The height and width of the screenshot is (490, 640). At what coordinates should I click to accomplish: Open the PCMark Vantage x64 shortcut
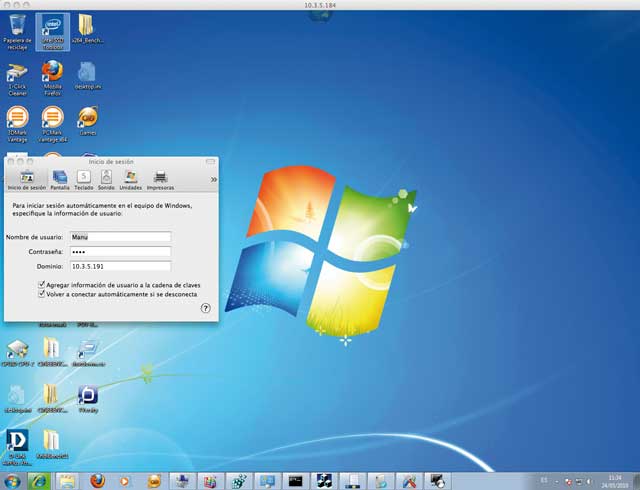[53, 124]
